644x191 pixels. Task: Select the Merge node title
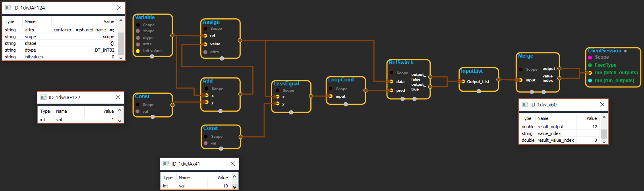[x=525, y=56]
